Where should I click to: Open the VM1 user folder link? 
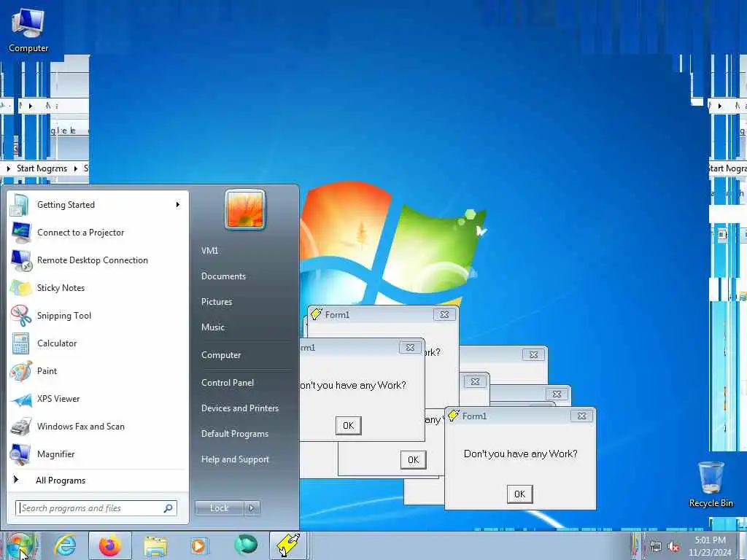click(x=209, y=251)
